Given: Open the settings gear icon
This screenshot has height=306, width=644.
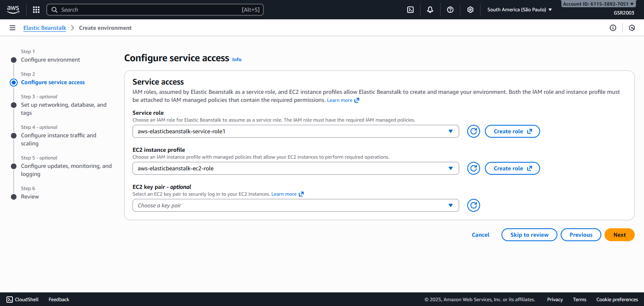Looking at the screenshot, I should 470,10.
